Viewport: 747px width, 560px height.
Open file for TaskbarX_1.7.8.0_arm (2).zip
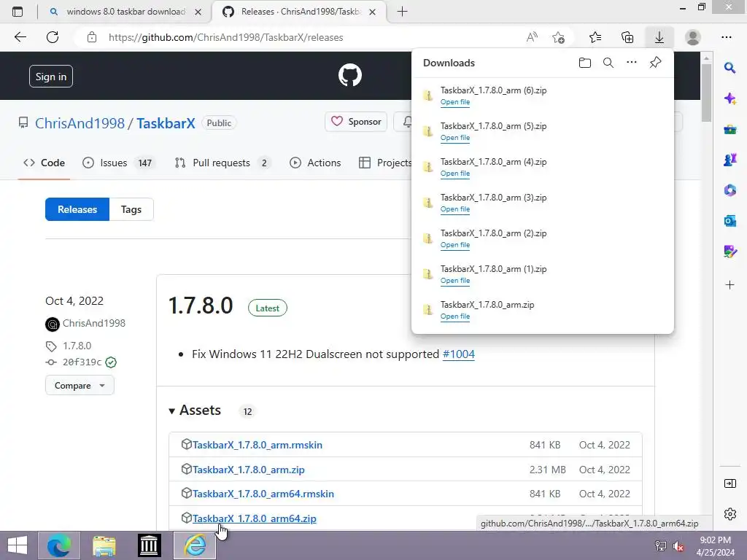(455, 245)
